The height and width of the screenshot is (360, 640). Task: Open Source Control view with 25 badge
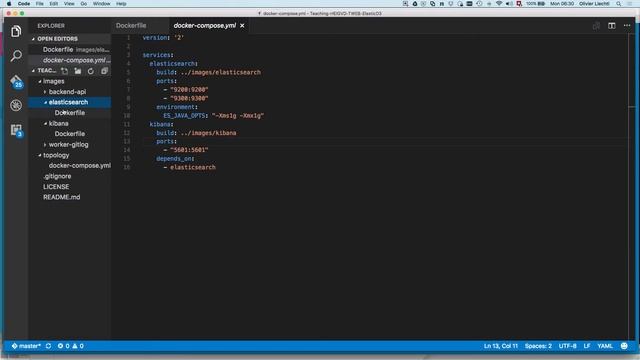[x=16, y=81]
